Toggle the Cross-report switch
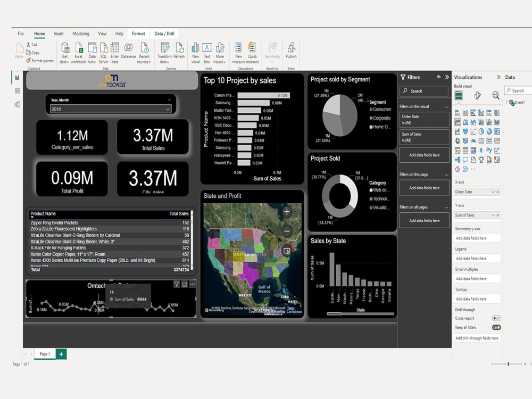 (496, 318)
